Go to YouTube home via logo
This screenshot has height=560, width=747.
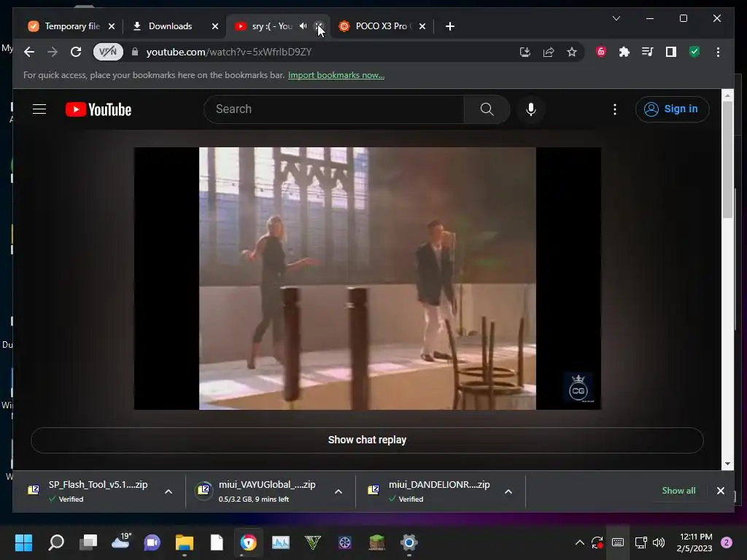[x=98, y=109]
